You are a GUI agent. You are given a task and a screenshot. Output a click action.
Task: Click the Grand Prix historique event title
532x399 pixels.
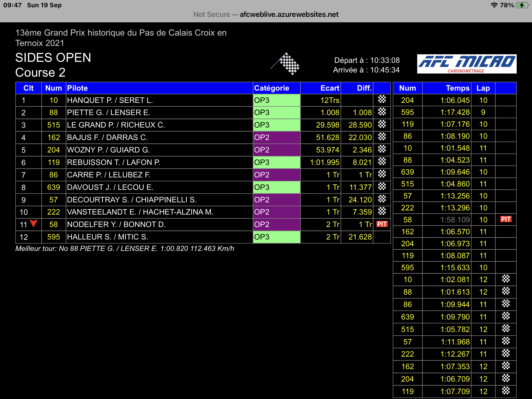click(121, 38)
